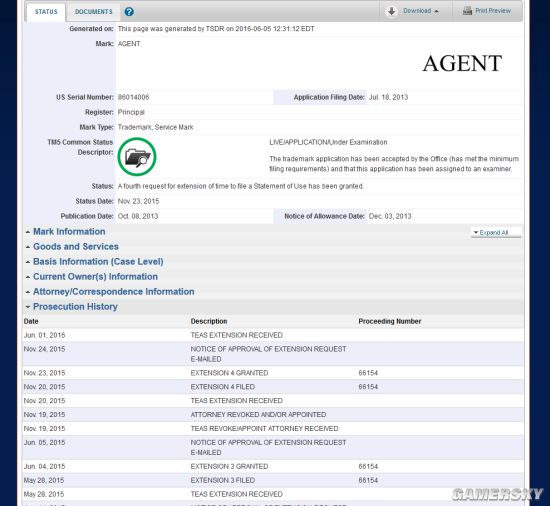Select EXTENSION 3 GRANTED row description
The width and height of the screenshot is (550, 506).
[x=229, y=467]
